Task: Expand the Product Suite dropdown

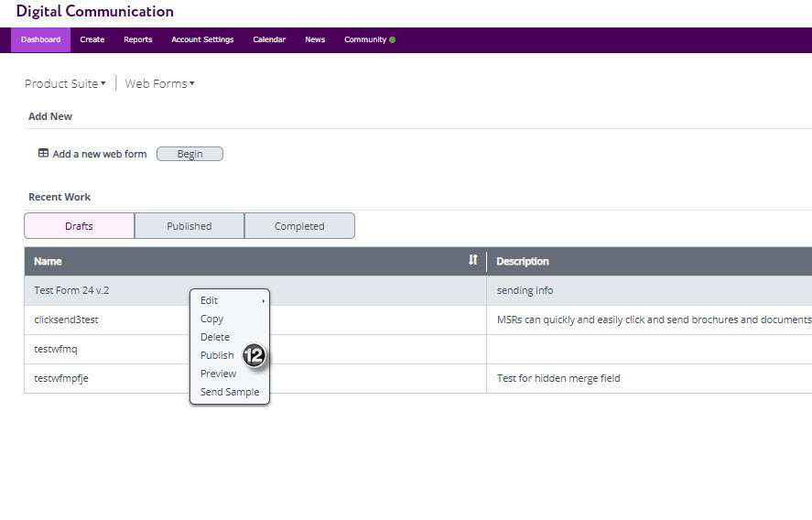Action: (65, 84)
